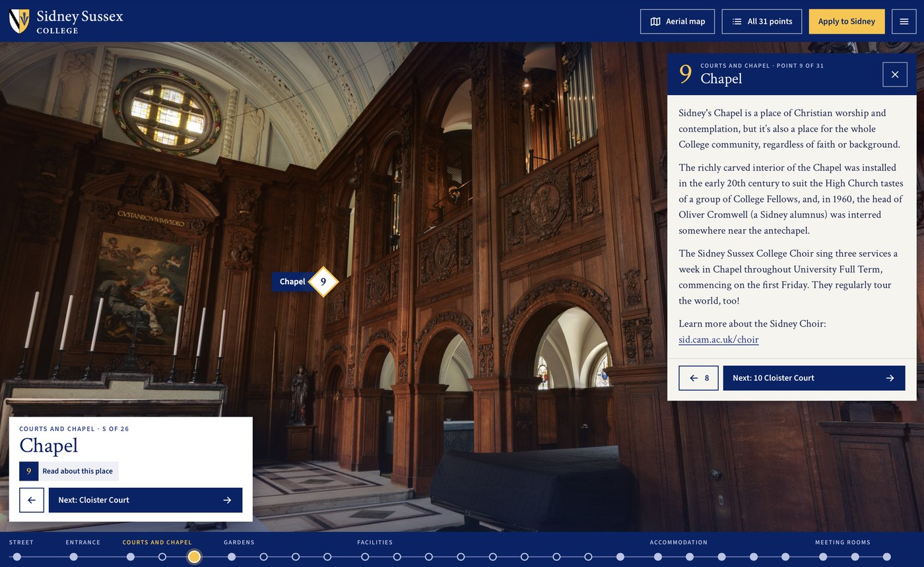Screen dimensions: 924x567
Task: Click the Apply to Sidney button
Action: (847, 21)
